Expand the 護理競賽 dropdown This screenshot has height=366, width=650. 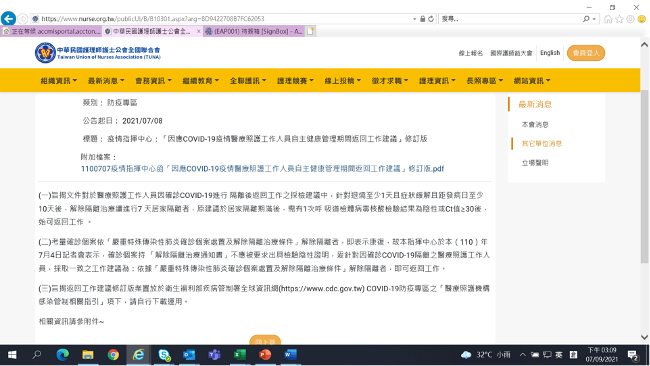tap(295, 81)
